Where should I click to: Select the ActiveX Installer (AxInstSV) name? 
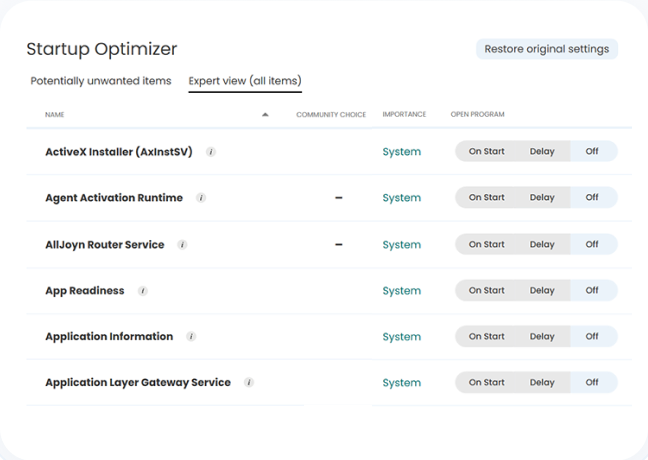[119, 152]
